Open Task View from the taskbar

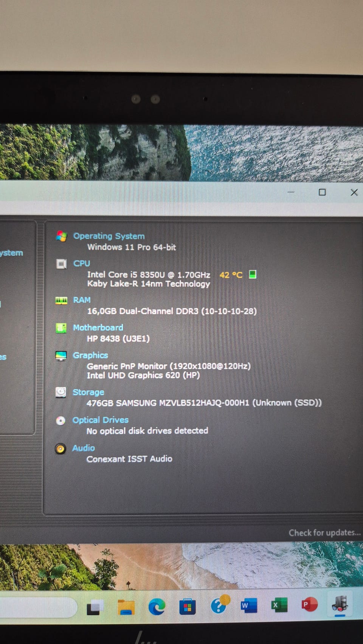pyautogui.click(x=95, y=607)
